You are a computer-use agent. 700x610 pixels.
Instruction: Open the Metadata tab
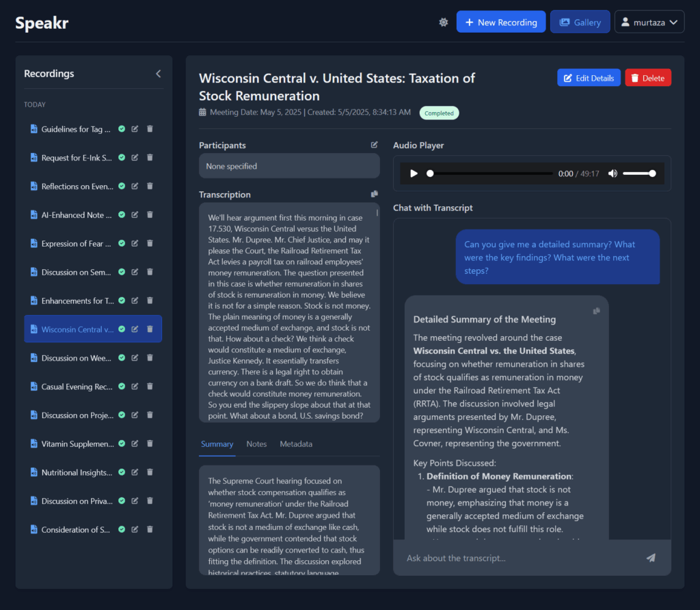(x=295, y=444)
